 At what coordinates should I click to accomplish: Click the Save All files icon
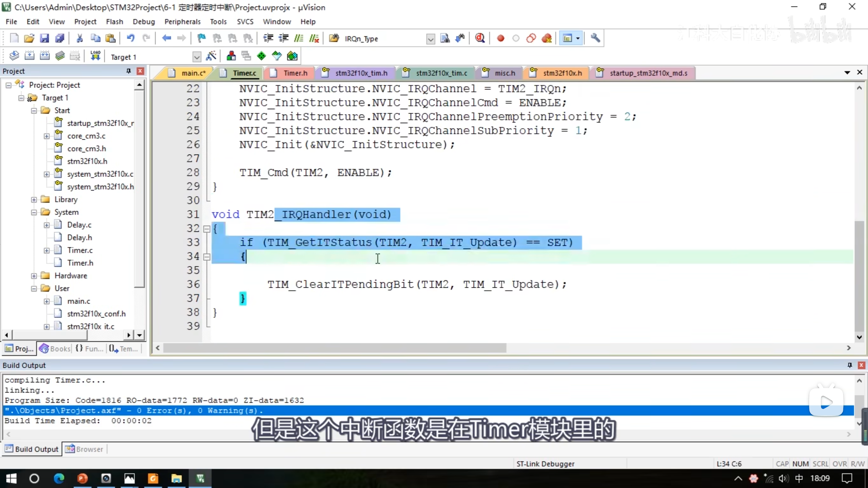[60, 38]
